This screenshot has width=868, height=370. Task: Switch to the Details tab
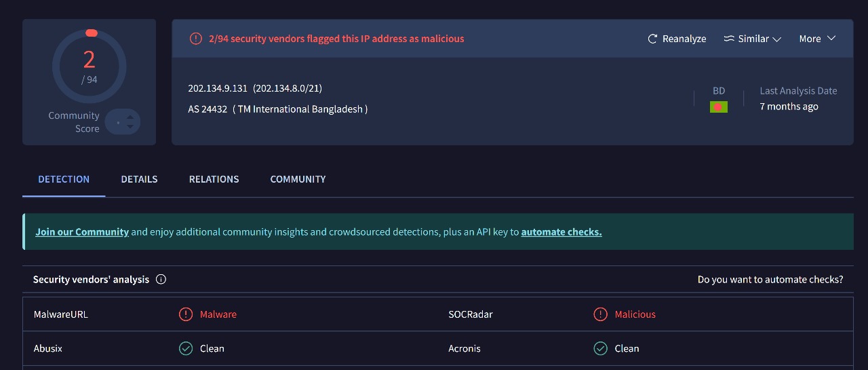[139, 179]
